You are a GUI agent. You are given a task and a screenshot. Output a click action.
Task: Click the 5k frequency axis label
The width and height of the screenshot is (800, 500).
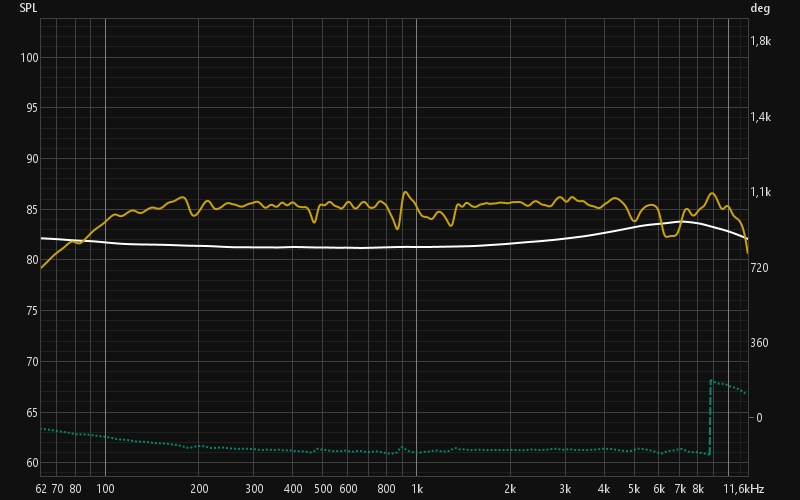pyautogui.click(x=634, y=489)
